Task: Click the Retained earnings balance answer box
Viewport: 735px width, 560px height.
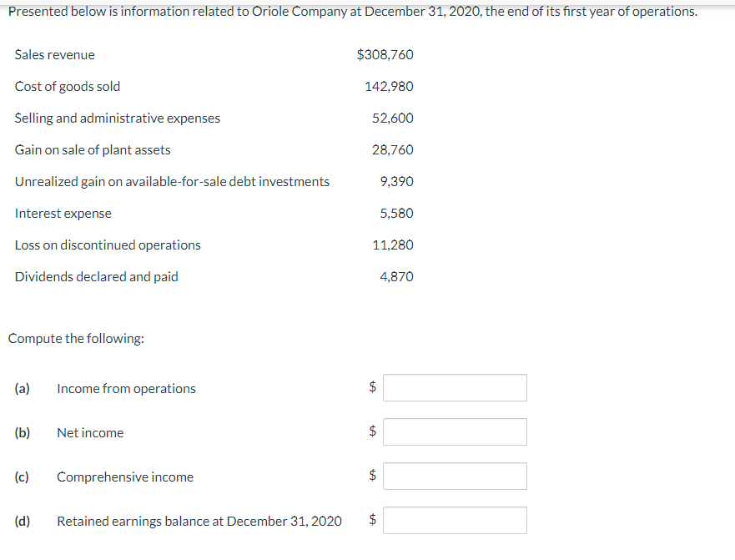Action: [454, 520]
